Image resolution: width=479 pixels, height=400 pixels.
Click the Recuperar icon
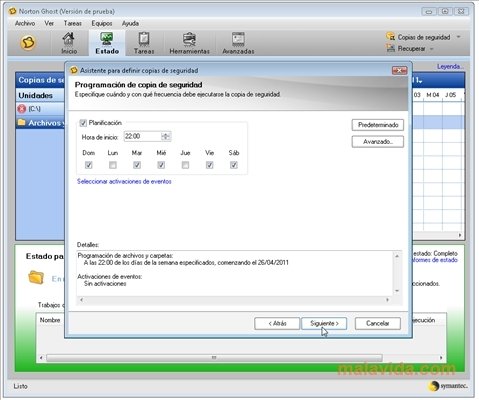[390, 48]
